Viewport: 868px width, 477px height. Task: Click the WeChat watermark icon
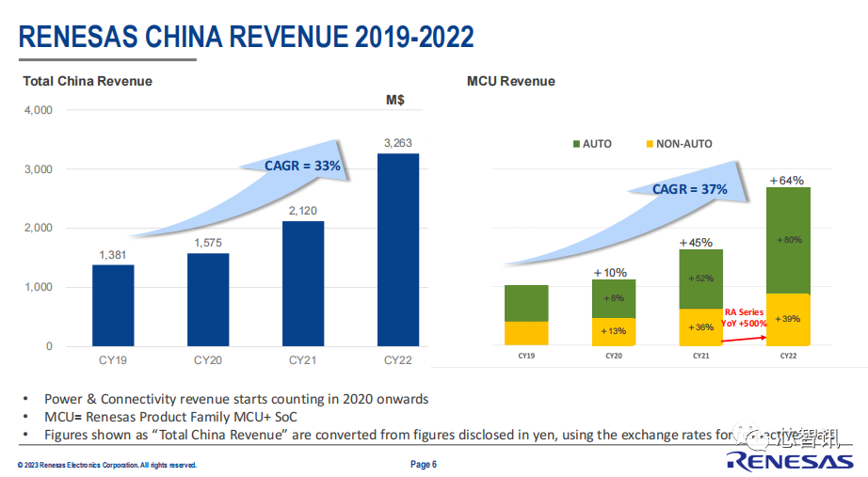[x=750, y=436]
